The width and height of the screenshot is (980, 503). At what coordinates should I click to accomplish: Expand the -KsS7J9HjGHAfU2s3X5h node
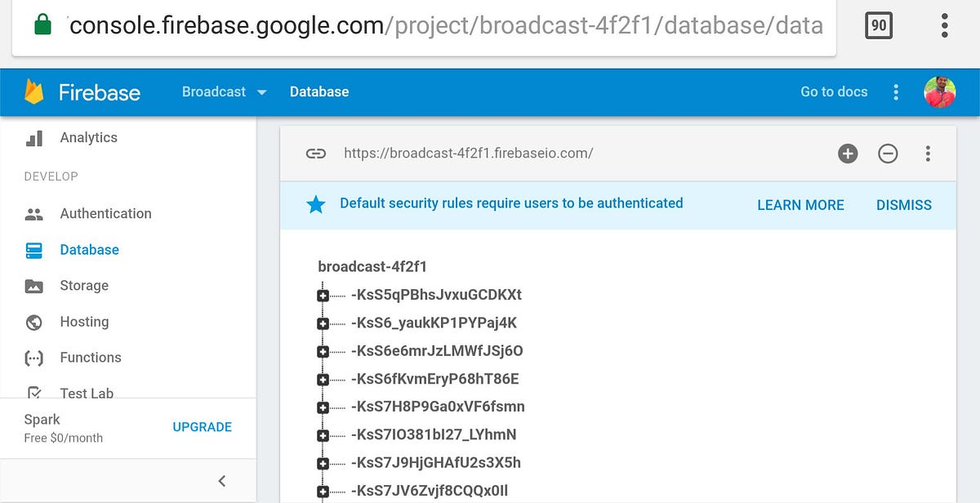pyautogui.click(x=323, y=464)
